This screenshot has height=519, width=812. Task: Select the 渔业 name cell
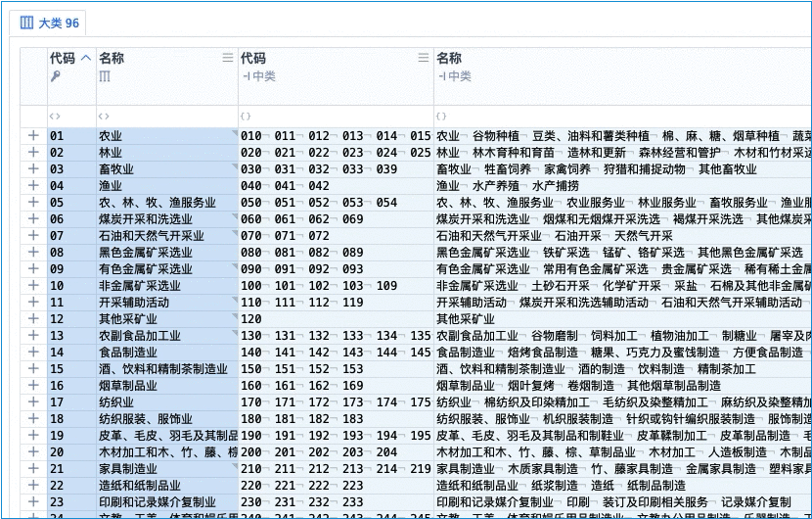[166, 186]
